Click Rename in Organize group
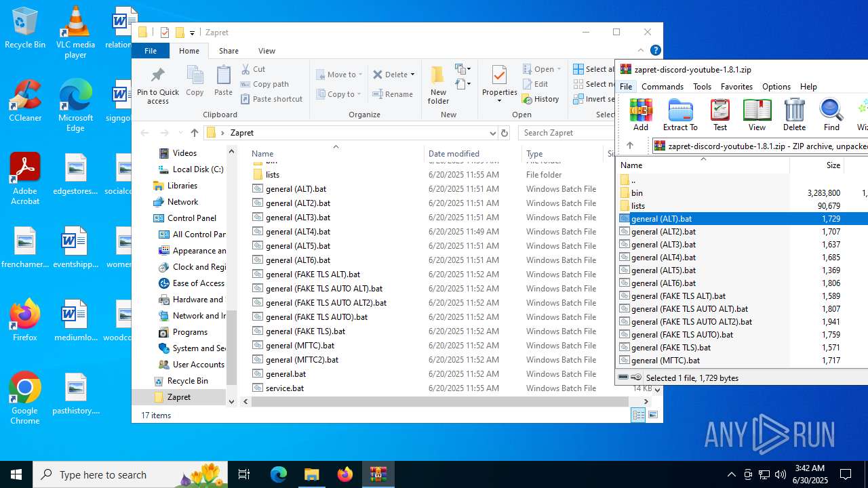The height and width of the screenshot is (488, 868). [x=393, y=94]
